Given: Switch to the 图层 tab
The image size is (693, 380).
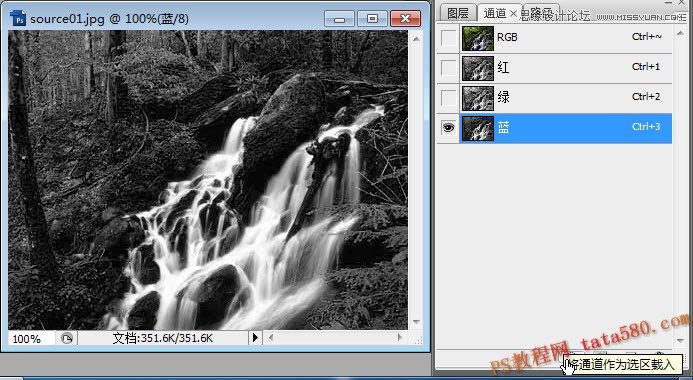Looking at the screenshot, I should pyautogui.click(x=458, y=13).
